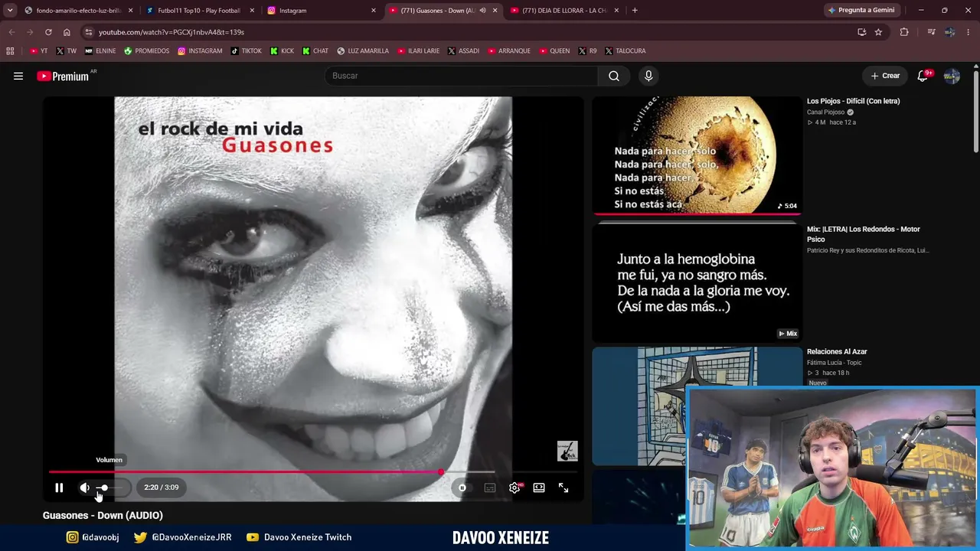Click the Pregunta a Gemini button
The width and height of the screenshot is (980, 551).
point(861,11)
